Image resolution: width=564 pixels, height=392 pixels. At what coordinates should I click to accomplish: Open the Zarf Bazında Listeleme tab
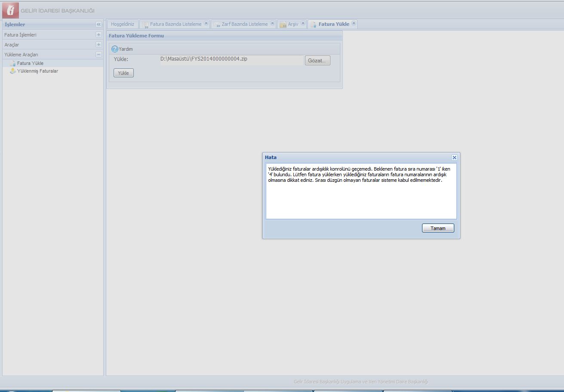pos(244,24)
